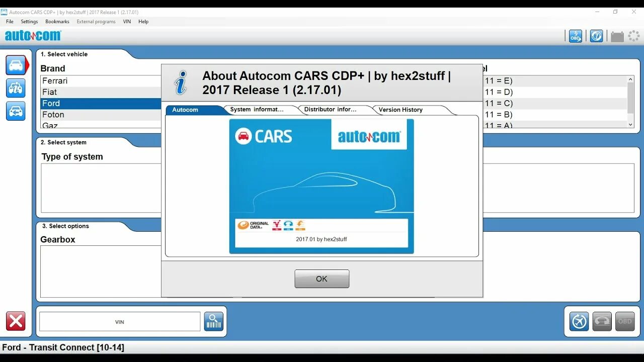Open the blue help info icon
This screenshot has width=644, height=362.
[596, 36]
